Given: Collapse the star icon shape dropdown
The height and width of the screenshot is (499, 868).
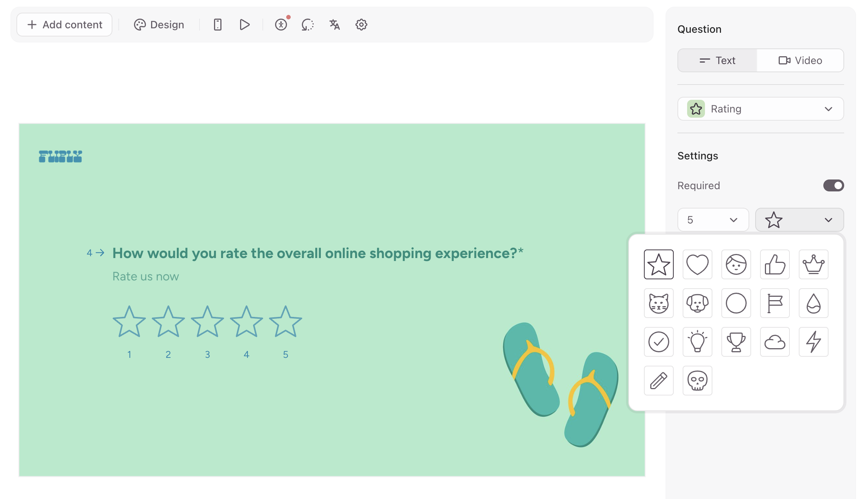Looking at the screenshot, I should pos(800,220).
